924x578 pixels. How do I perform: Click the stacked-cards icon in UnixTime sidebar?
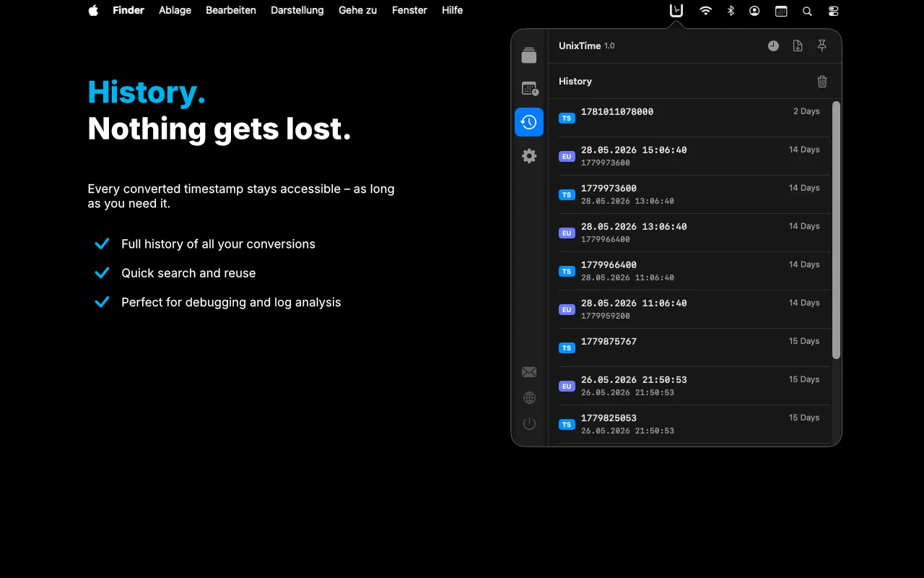point(529,55)
